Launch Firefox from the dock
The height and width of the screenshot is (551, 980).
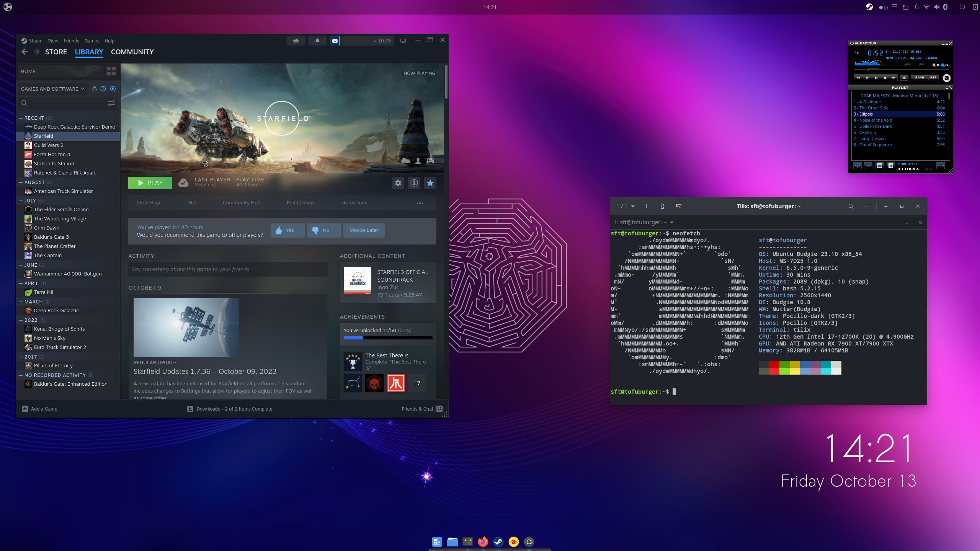483,541
